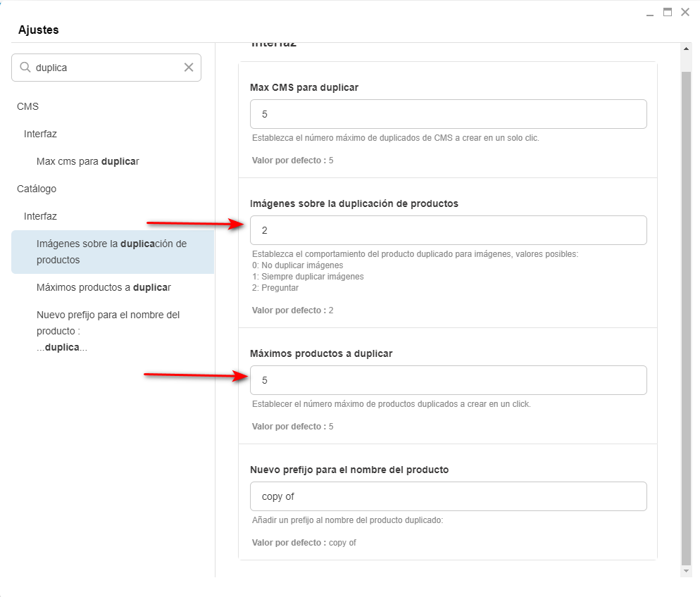Click the 'Máximos productos a duplicar' value field

point(448,380)
